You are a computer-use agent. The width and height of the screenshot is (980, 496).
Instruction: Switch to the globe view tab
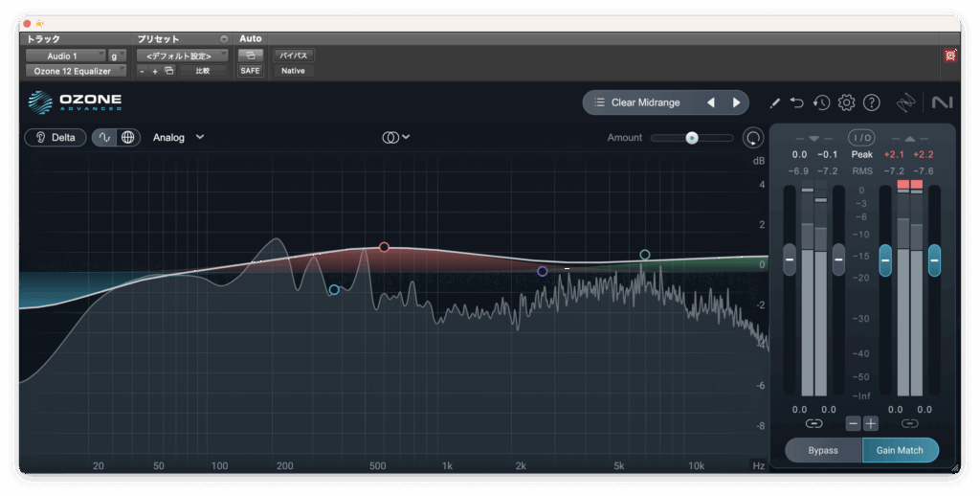point(127,137)
